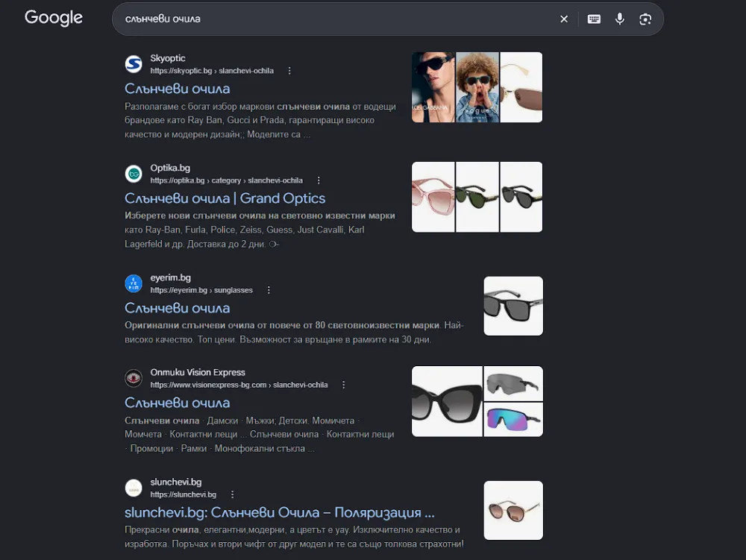Click the 'eyerim.bg' site name
Image resolution: width=746 pixels, height=560 pixels.
171,277
